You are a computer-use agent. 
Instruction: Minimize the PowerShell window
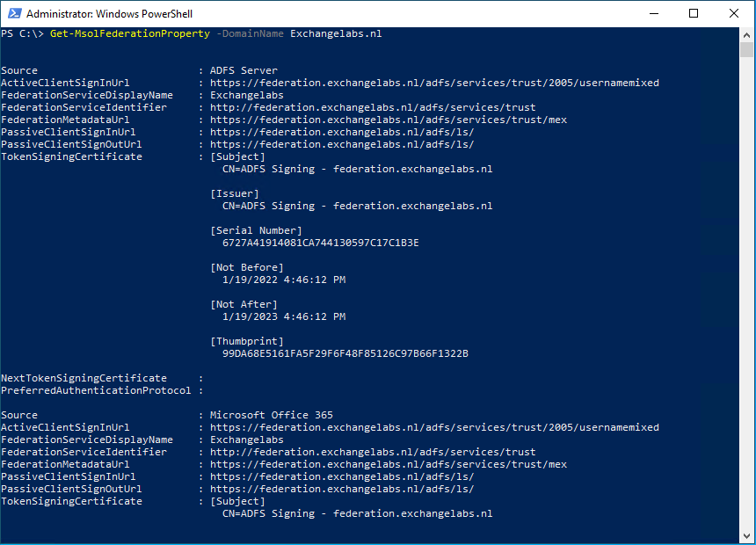pyautogui.click(x=654, y=14)
